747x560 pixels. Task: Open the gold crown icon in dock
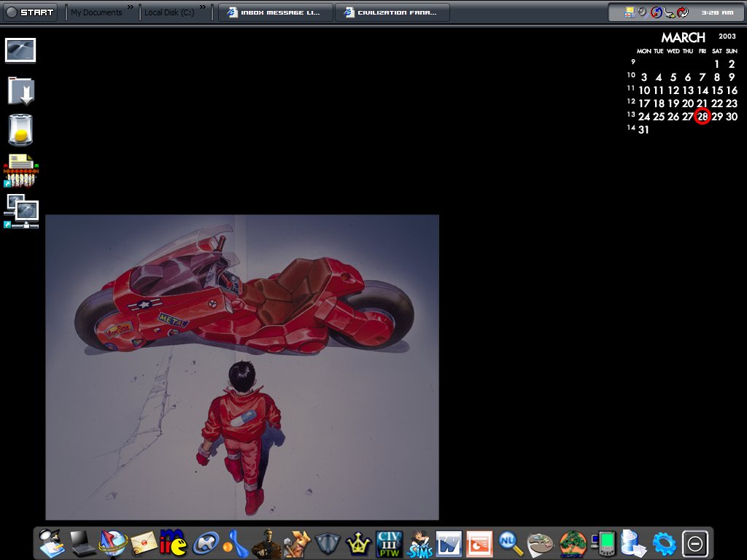(358, 544)
